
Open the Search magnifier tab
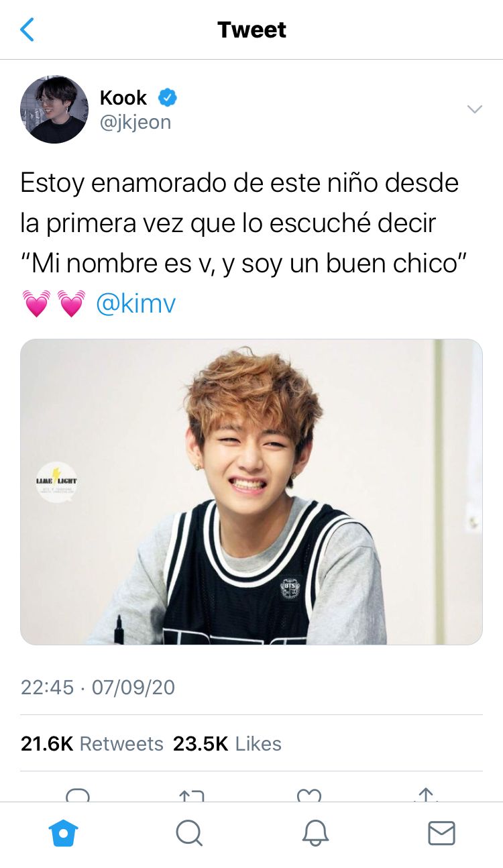pyautogui.click(x=189, y=834)
